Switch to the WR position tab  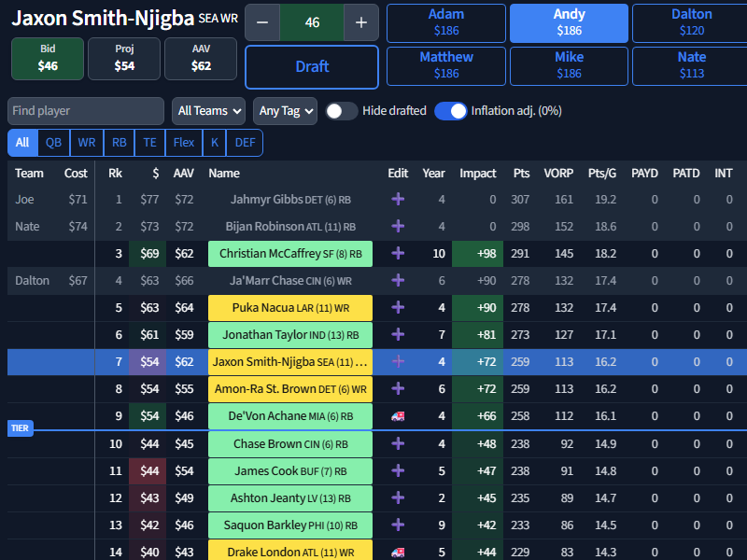pyautogui.click(x=87, y=143)
